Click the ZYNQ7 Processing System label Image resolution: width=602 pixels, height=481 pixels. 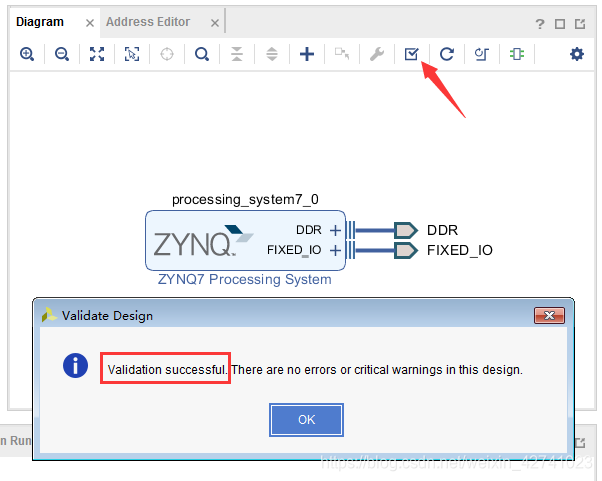[x=245, y=279]
